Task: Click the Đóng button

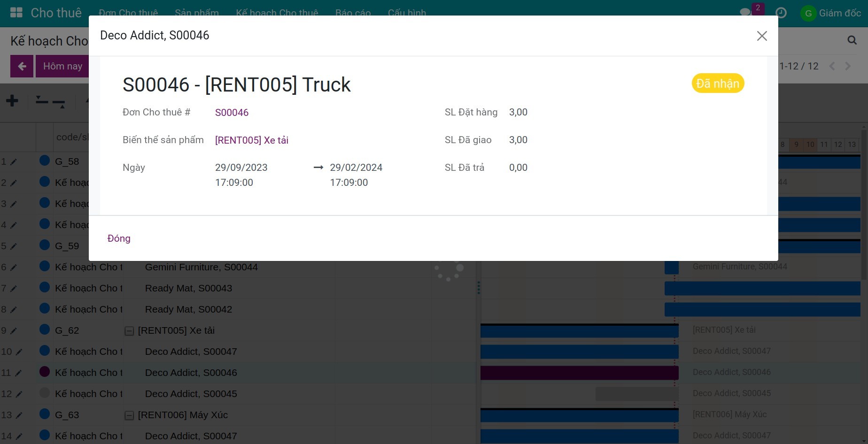Action: pos(119,238)
